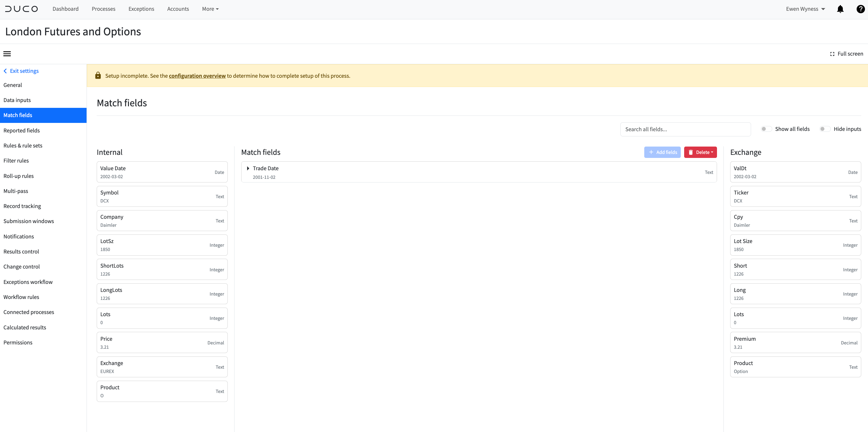The image size is (868, 432).
Task: Go to the Exceptions page
Action: tap(141, 9)
